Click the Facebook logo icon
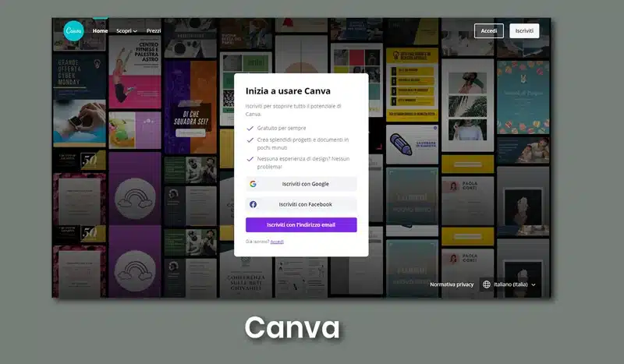The width and height of the screenshot is (624, 364). (x=253, y=204)
